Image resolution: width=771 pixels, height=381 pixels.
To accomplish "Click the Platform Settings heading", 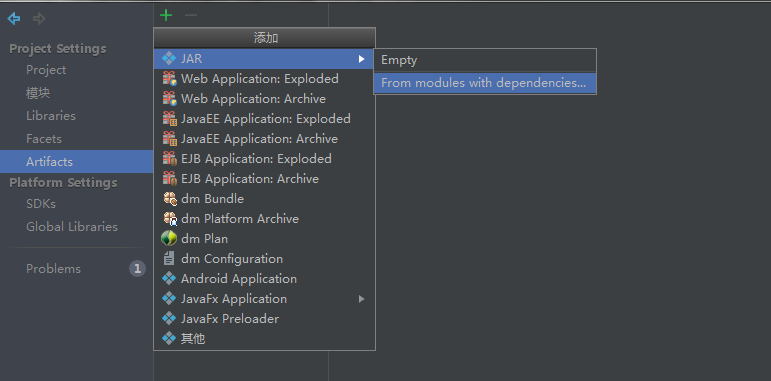I will [x=63, y=183].
